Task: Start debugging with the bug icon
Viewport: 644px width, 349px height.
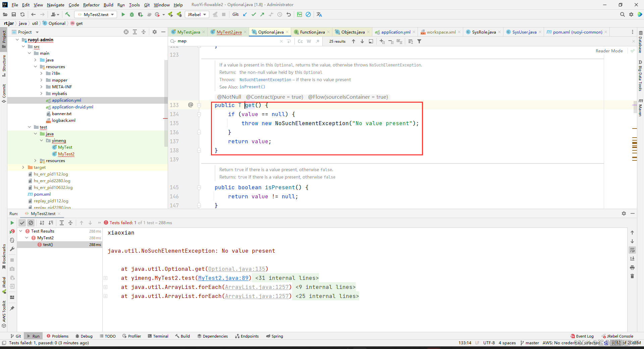Action: coord(132,14)
